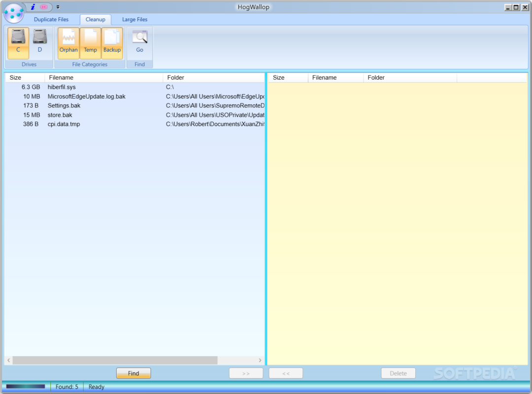Select the hiberfil.sys row
This screenshot has width=532, height=394.
(134, 87)
